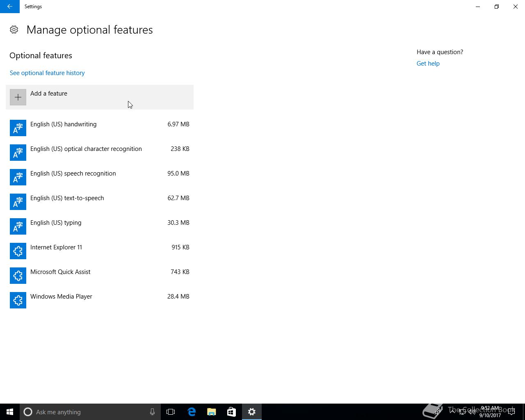Restore down the Settings window

click(497, 7)
